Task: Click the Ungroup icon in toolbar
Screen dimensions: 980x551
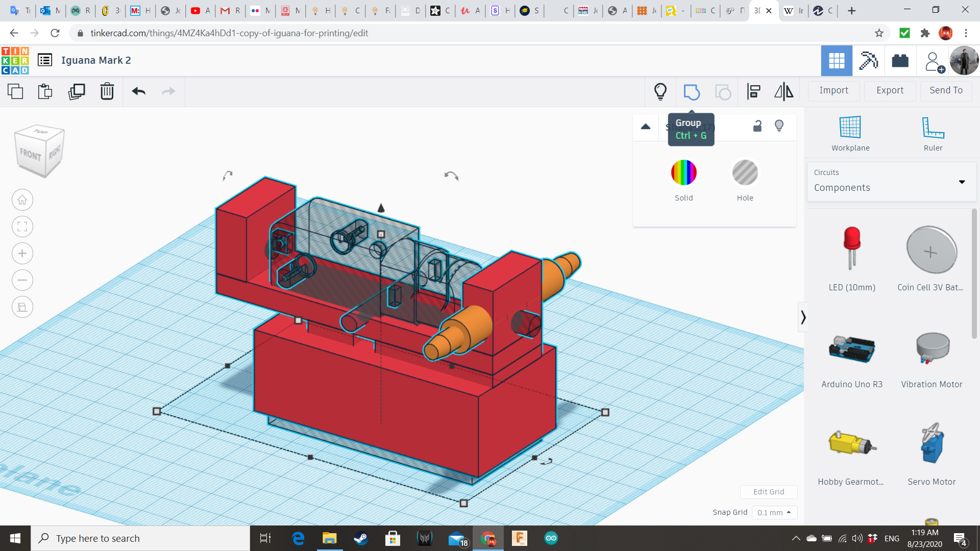Action: (723, 92)
